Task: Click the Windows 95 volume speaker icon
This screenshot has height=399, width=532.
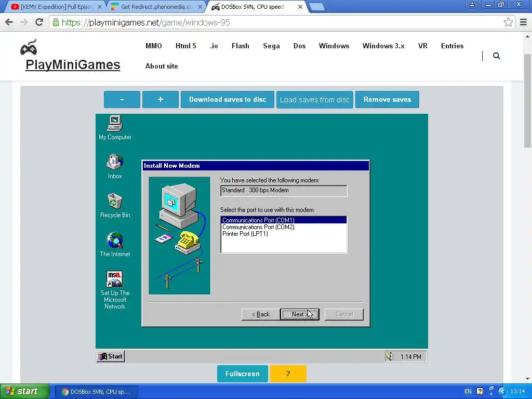Action: point(390,356)
